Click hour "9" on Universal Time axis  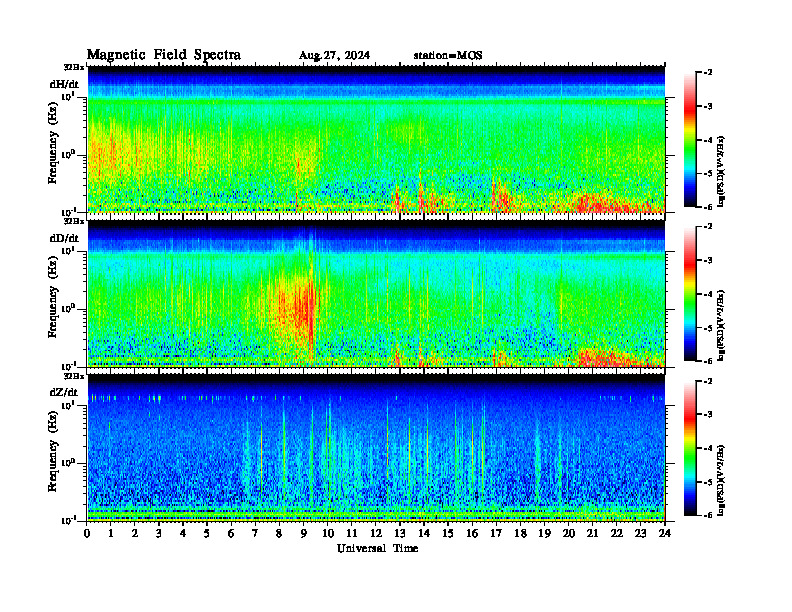304,533
